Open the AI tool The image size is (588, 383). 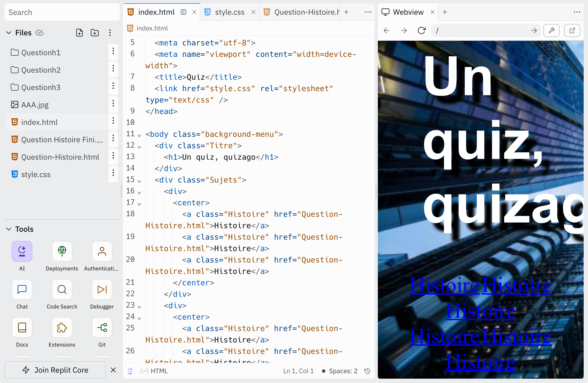tap(22, 251)
